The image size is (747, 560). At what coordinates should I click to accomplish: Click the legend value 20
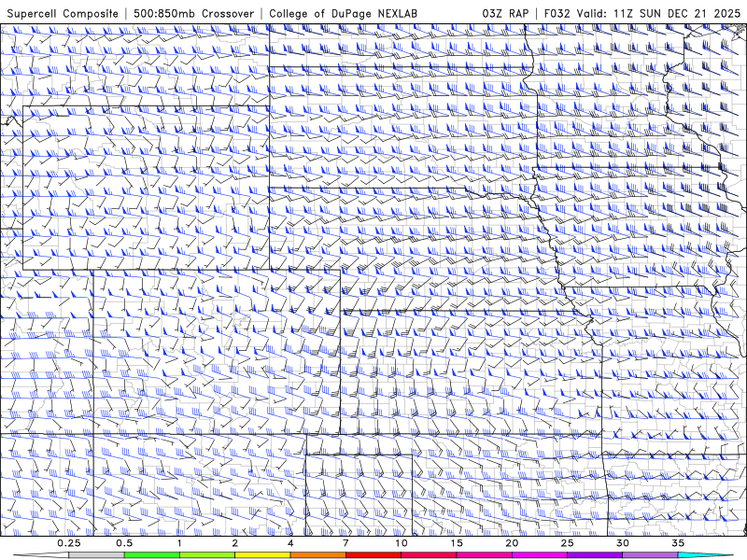(x=512, y=543)
